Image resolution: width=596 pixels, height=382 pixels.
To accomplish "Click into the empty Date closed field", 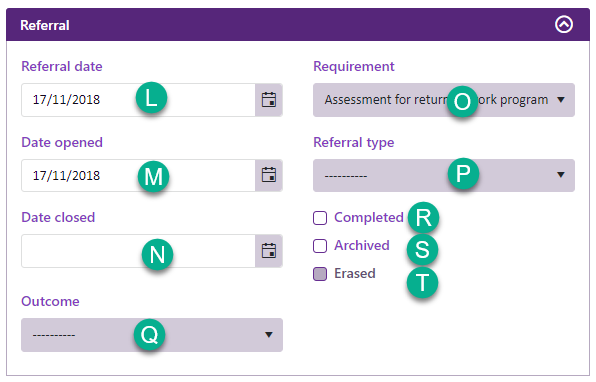I will tap(138, 251).
